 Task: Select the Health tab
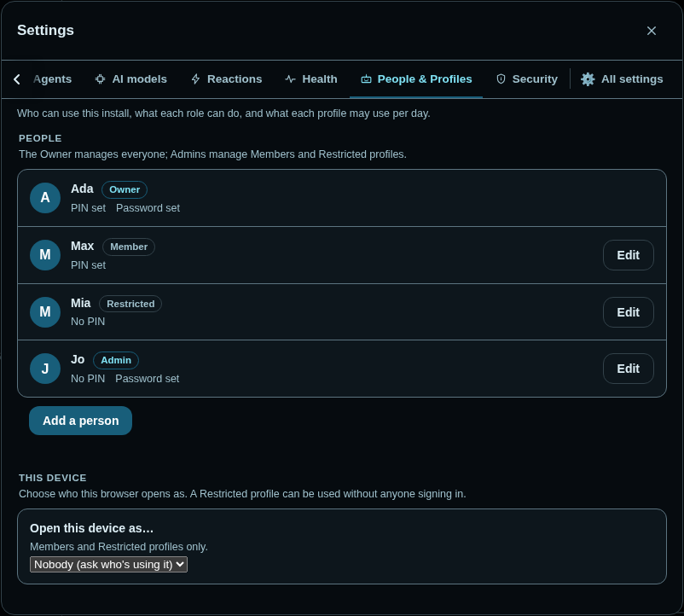[x=311, y=79]
